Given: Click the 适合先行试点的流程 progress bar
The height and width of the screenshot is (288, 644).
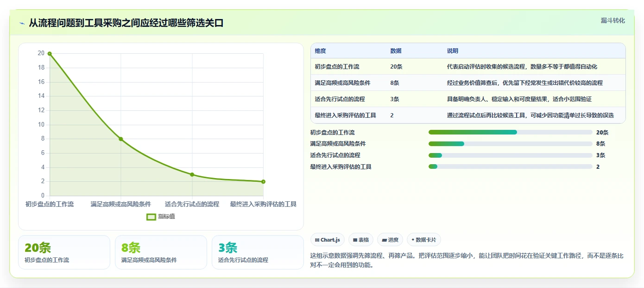Looking at the screenshot, I should pyautogui.click(x=511, y=155).
